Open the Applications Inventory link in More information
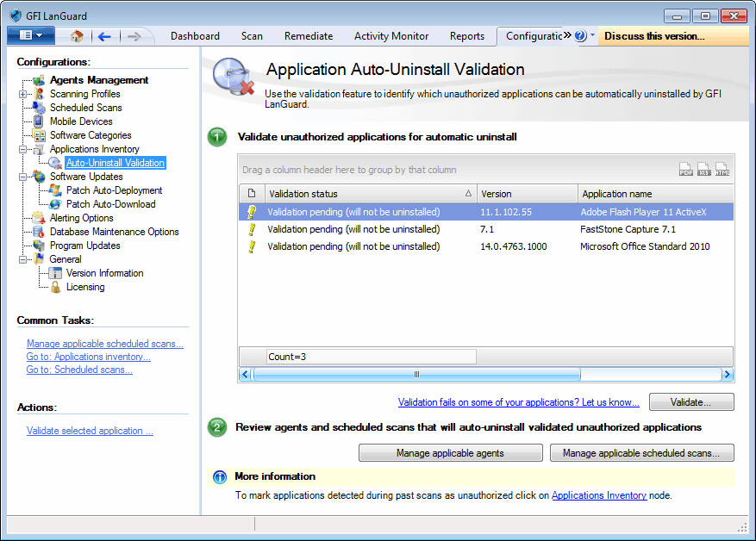The height and width of the screenshot is (541, 756). coord(599,495)
